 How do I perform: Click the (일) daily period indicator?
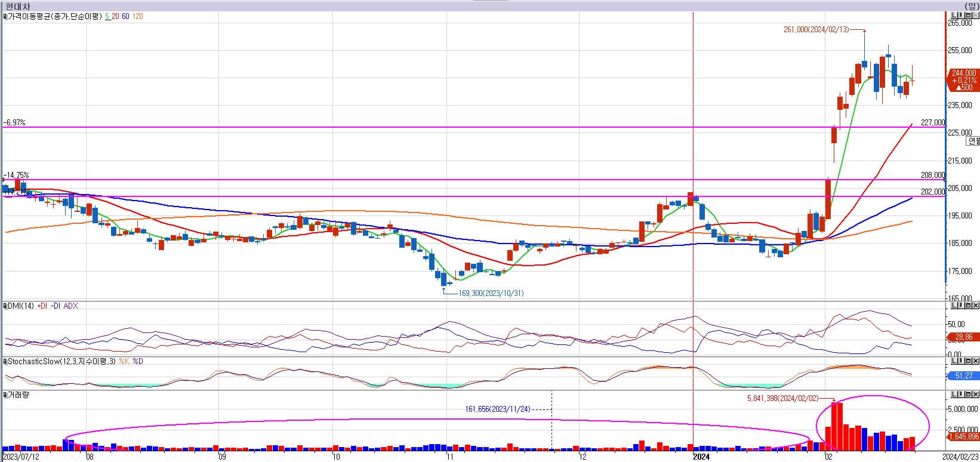(x=971, y=6)
